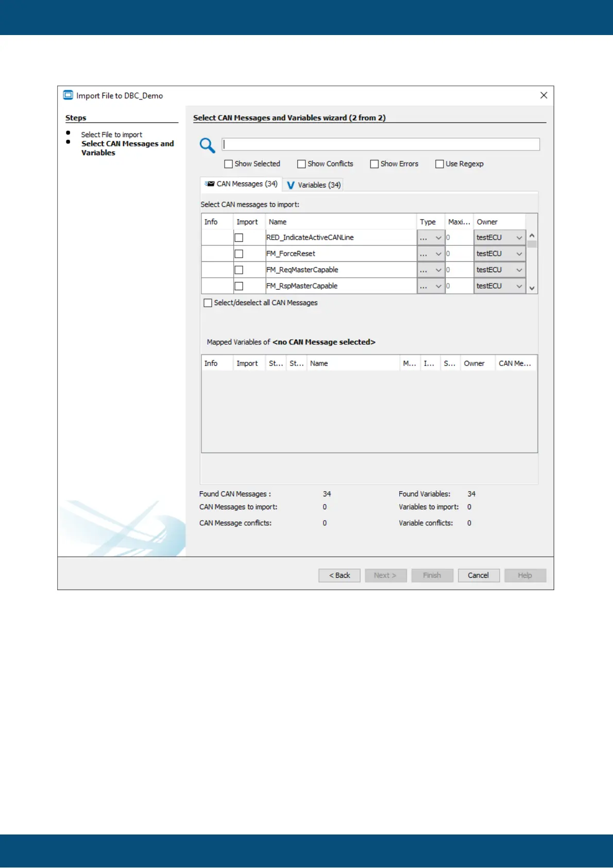Tick import checkbox for RED_IndicateActiveCANLine

239,238
